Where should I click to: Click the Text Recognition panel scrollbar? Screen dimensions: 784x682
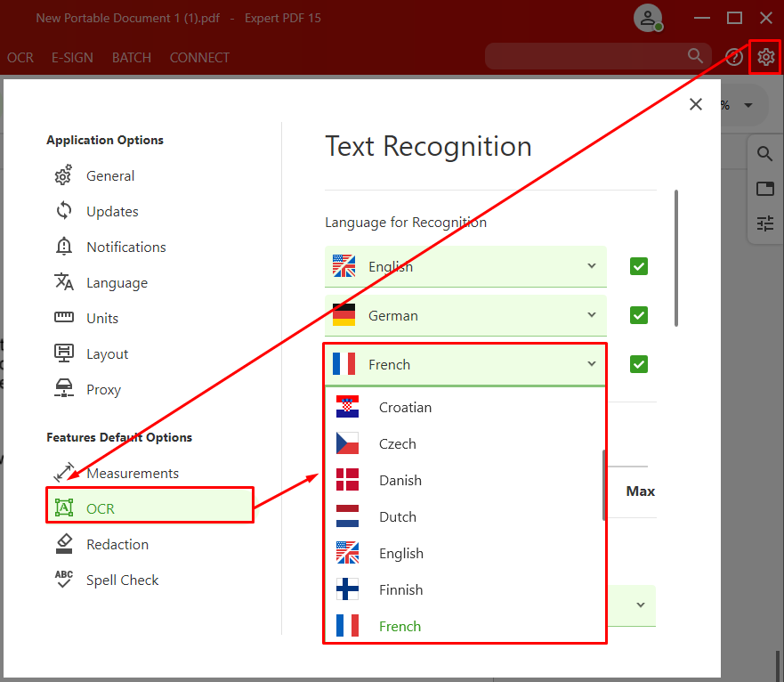point(676,258)
